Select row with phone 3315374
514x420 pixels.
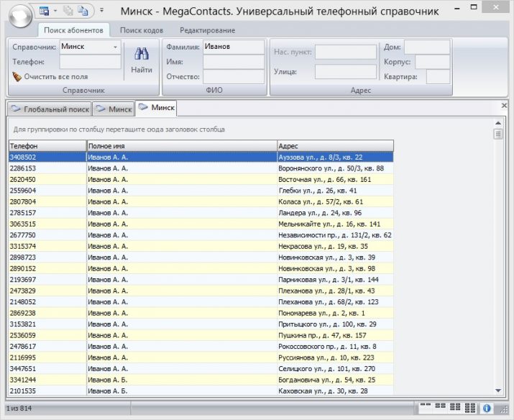click(x=201, y=246)
